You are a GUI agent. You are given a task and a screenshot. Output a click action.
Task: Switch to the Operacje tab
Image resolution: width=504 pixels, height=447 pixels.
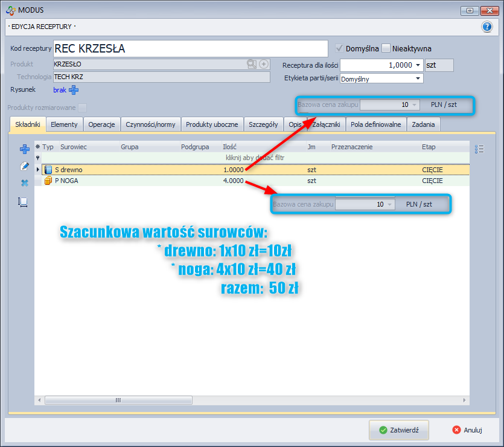pos(101,124)
